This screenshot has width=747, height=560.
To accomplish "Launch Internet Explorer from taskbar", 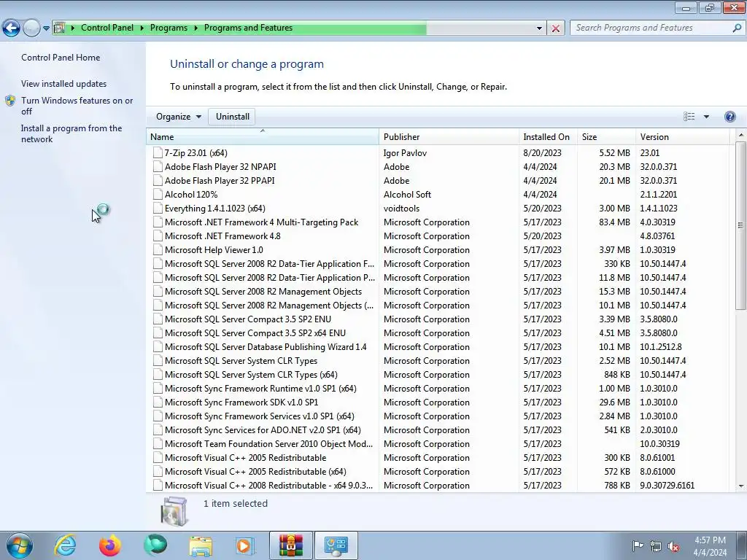I will tap(65, 545).
